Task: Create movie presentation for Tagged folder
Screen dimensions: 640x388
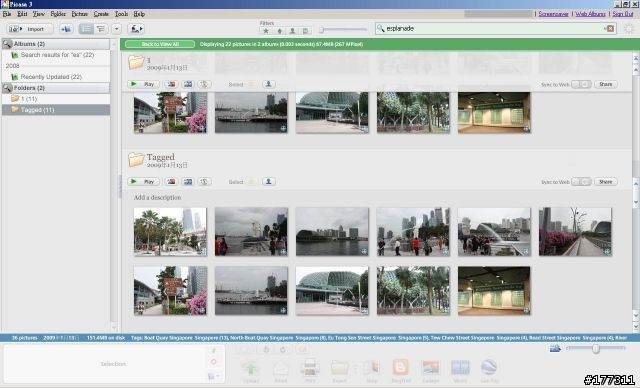Action: coord(188,182)
